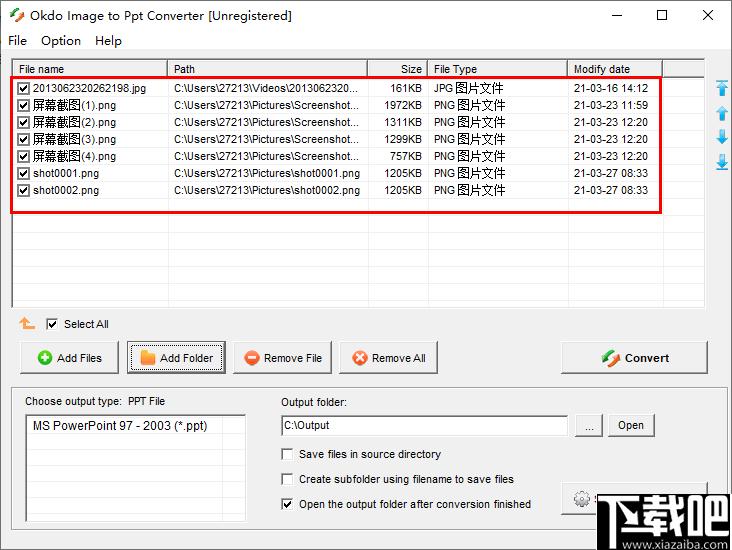732x550 pixels.
Task: Open the Help menu
Action: coord(108,41)
